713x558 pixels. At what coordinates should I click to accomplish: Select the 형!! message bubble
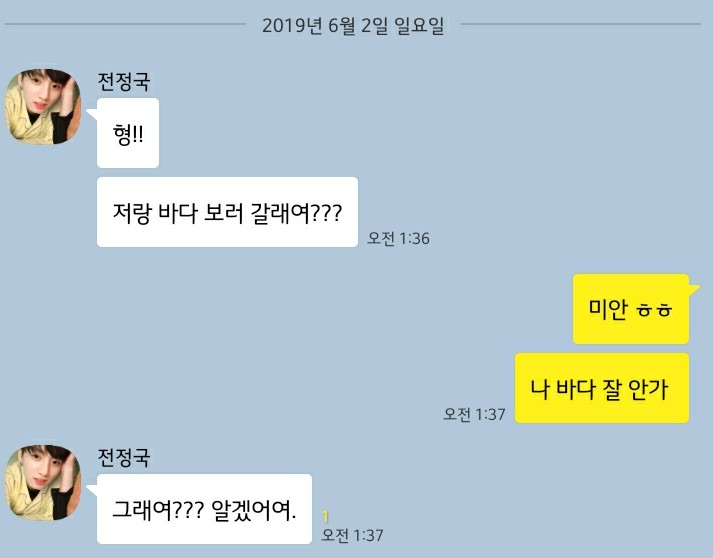pos(128,133)
